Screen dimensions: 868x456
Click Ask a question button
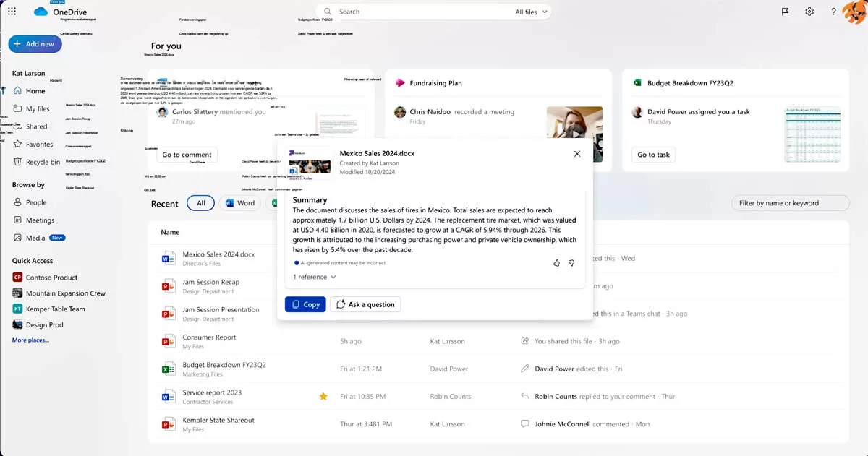(x=365, y=304)
